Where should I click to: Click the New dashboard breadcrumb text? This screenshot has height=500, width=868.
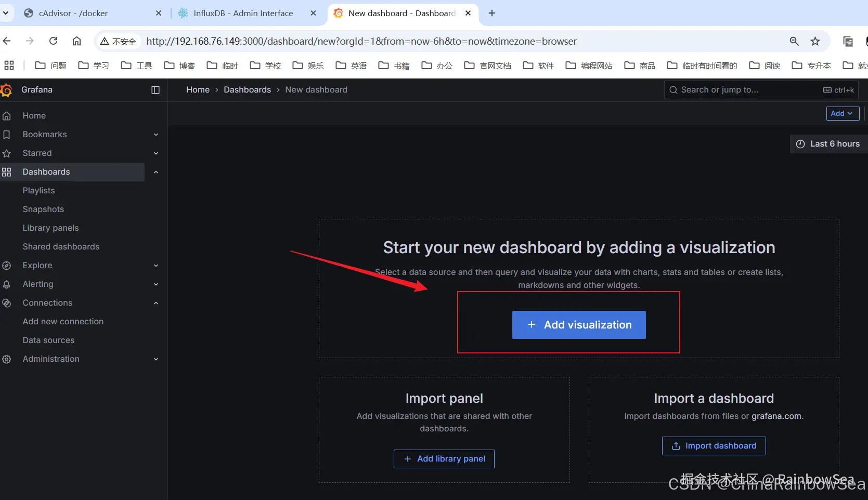pos(316,90)
